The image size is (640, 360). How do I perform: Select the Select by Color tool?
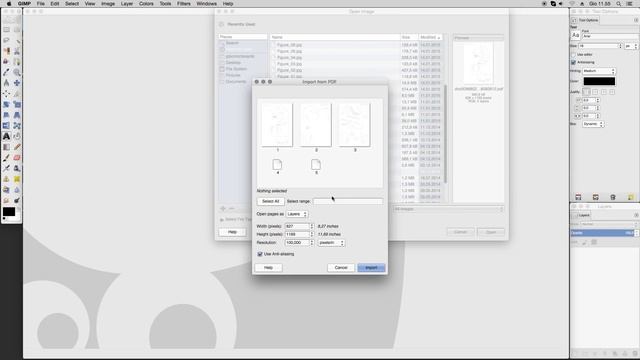tap(7, 51)
